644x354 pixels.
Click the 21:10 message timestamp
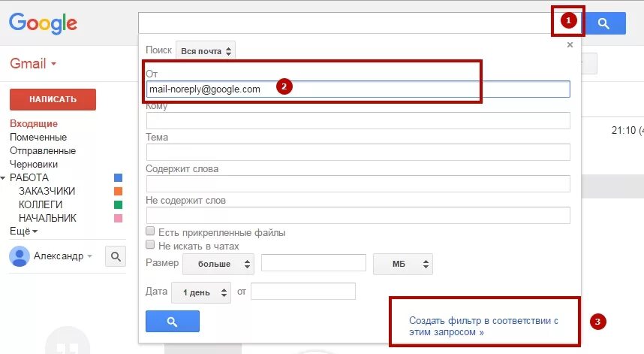pyautogui.click(x=624, y=130)
